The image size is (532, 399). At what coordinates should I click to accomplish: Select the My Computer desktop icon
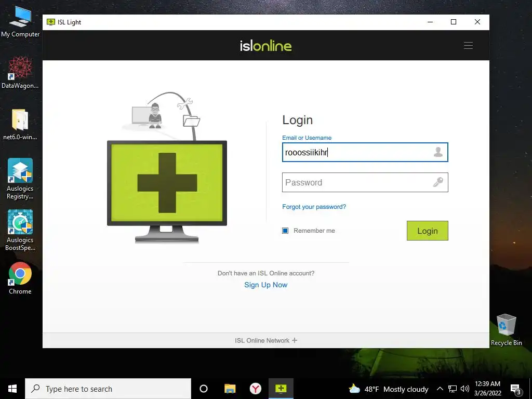[x=20, y=22]
